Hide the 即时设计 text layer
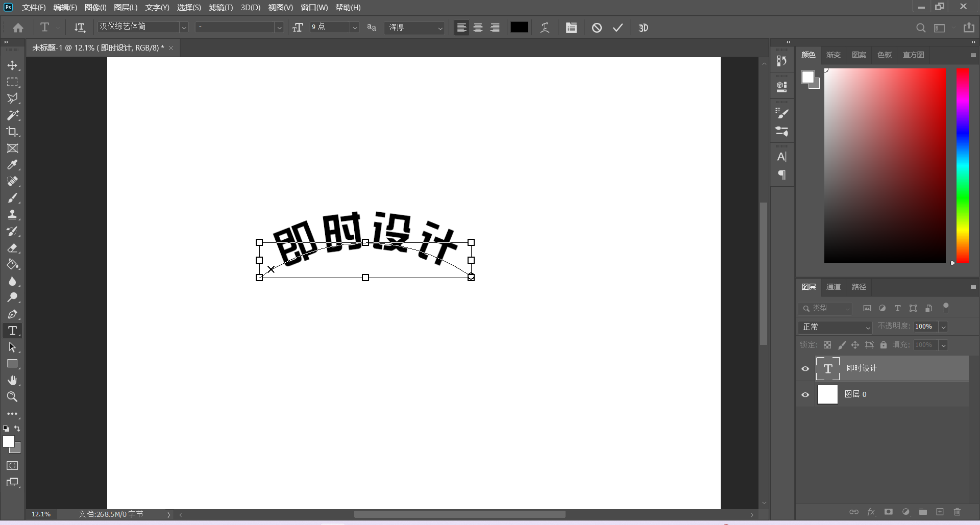The width and height of the screenshot is (980, 525). pos(805,369)
